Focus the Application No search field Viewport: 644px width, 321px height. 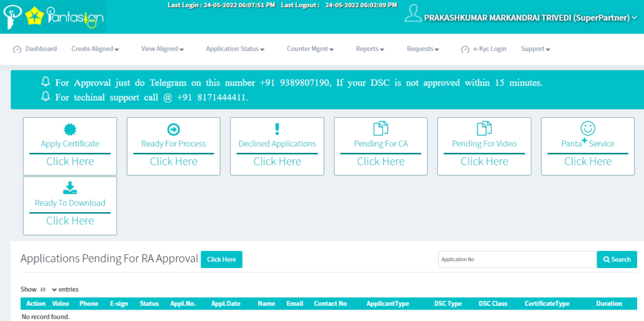[518, 259]
